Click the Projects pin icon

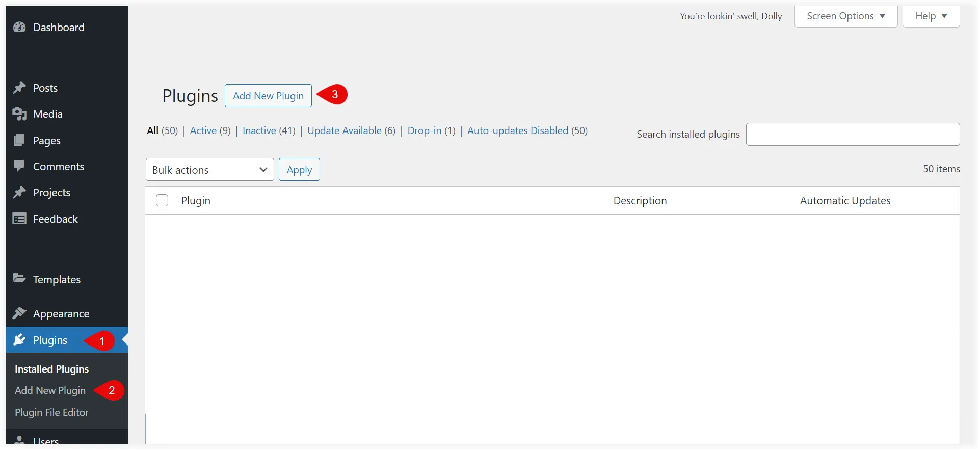pos(19,192)
